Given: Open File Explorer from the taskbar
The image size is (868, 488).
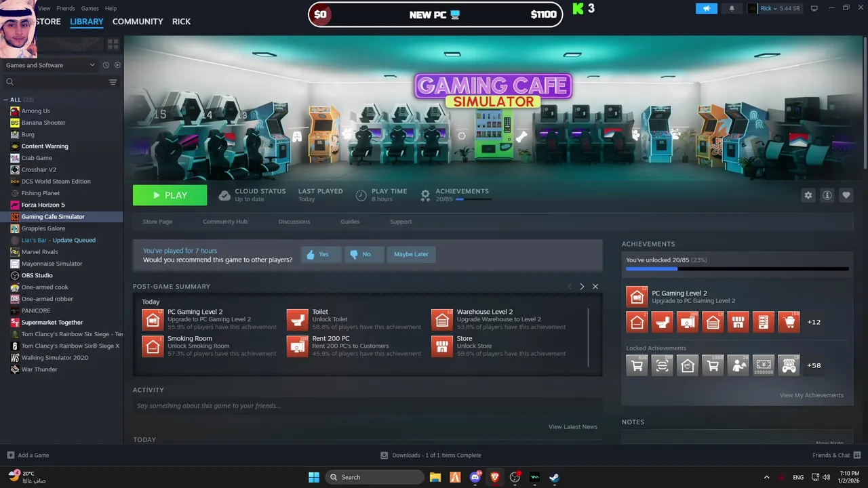Looking at the screenshot, I should coord(435,477).
